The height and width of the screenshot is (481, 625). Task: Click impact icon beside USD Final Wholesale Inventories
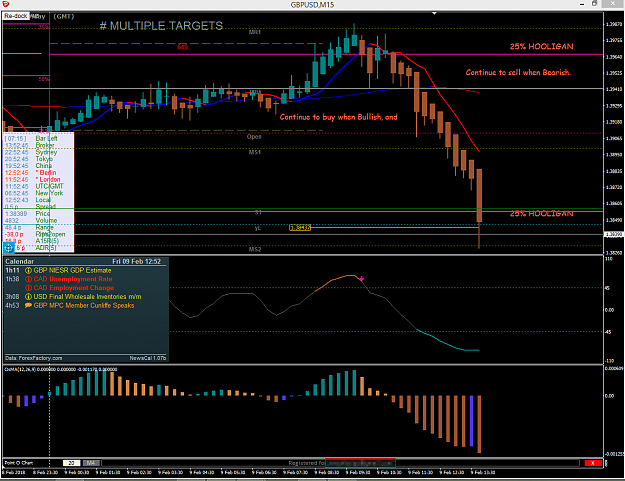tap(28, 297)
